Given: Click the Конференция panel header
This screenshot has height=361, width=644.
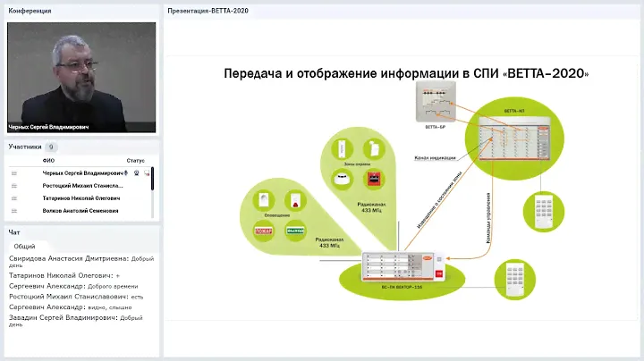Looking at the screenshot, I should [x=30, y=11].
